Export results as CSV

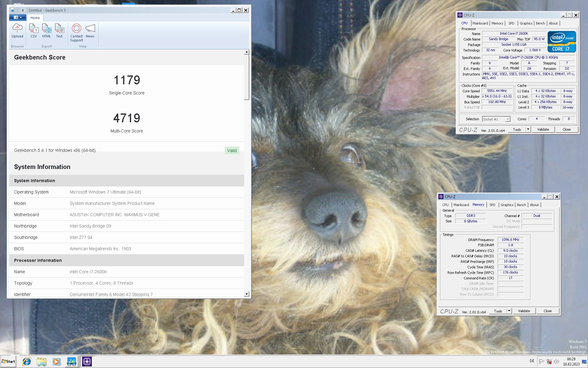pyautogui.click(x=34, y=31)
